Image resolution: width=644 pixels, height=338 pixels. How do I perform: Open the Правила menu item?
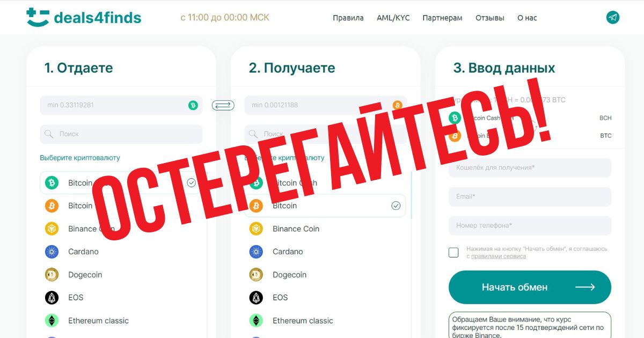pos(348,18)
